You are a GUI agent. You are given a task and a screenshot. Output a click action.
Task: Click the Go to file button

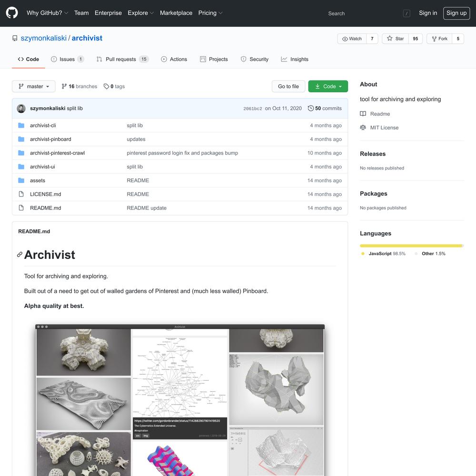point(288,86)
